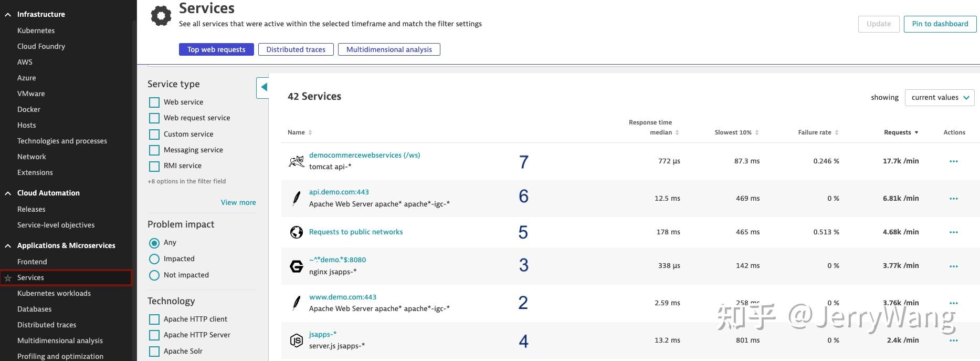Open actions menu for democommercewebservices row
Viewport: 980px width, 361px height.
[x=953, y=161]
